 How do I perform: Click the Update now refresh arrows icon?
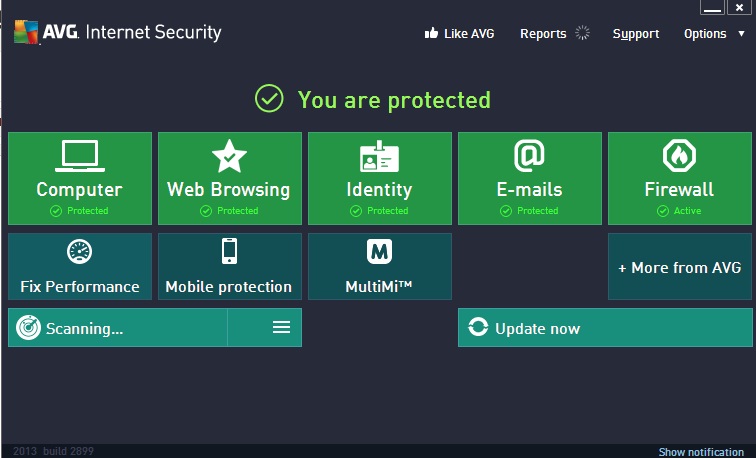478,327
